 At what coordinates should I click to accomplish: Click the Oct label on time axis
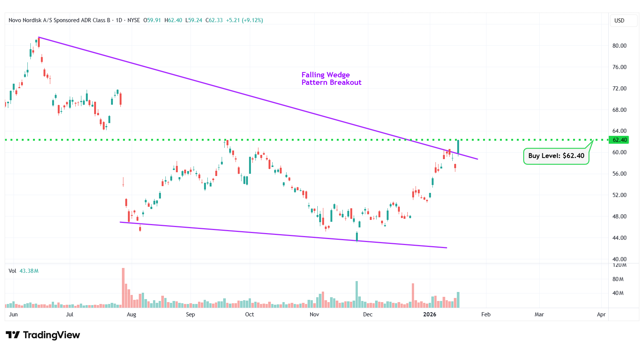[x=249, y=314]
